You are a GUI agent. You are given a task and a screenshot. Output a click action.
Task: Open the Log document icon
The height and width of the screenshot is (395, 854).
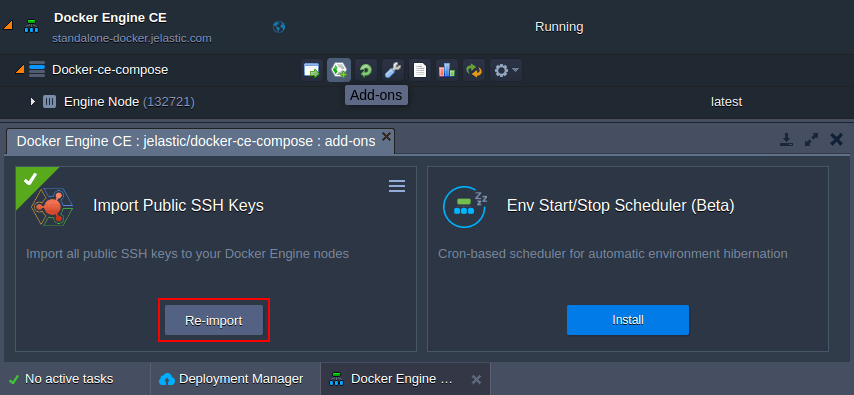(420, 70)
